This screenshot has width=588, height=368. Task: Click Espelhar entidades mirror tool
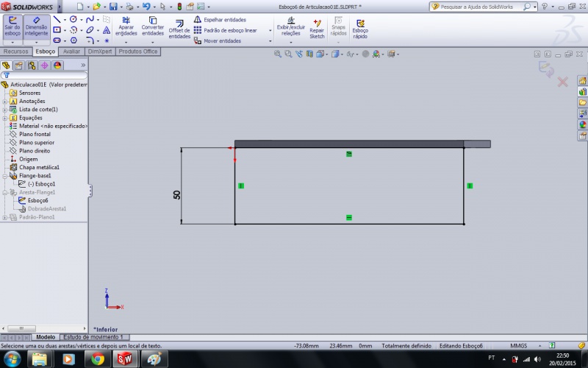click(220, 20)
